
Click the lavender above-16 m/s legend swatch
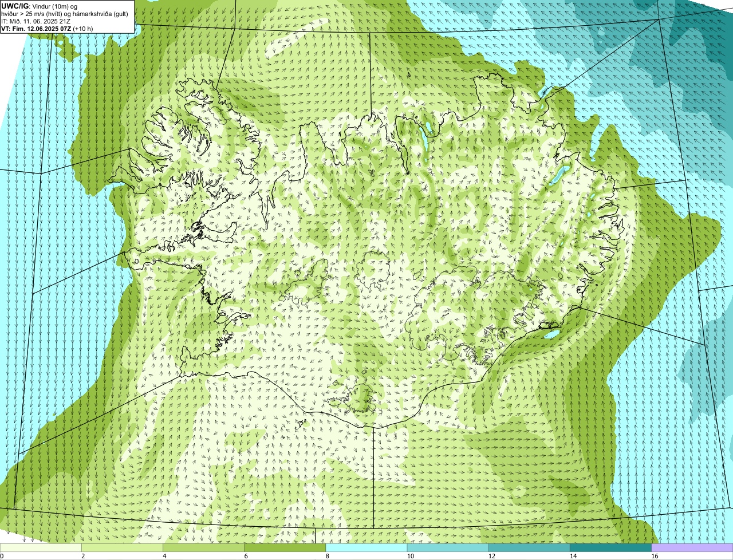click(692, 547)
